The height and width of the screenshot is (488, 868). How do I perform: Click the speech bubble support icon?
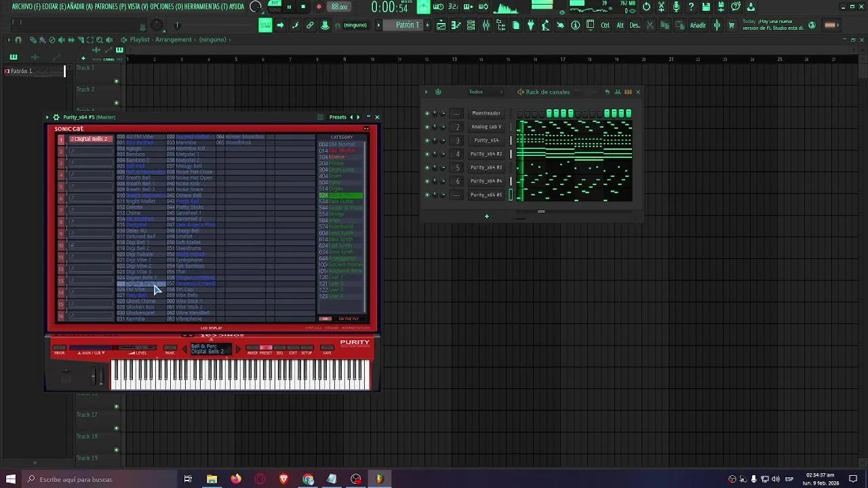pyautogui.click(x=736, y=7)
